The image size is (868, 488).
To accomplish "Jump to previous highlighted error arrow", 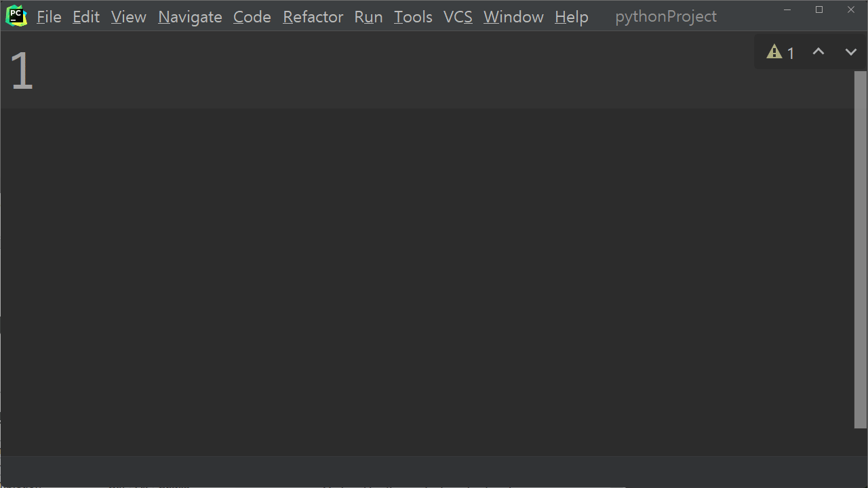I will 818,52.
